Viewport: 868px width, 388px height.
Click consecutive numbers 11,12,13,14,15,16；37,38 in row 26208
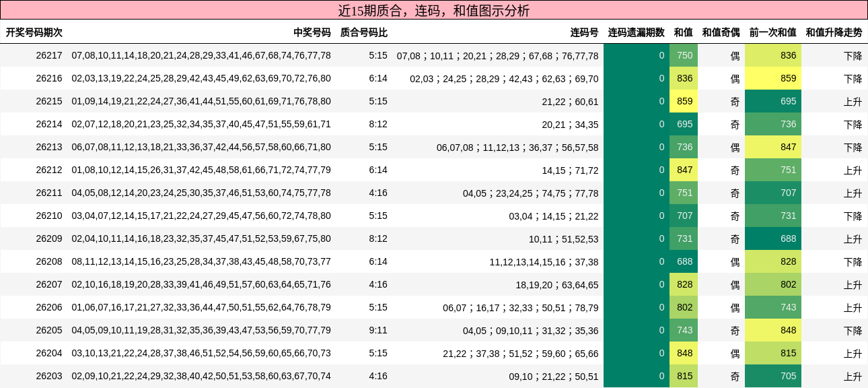pos(544,261)
